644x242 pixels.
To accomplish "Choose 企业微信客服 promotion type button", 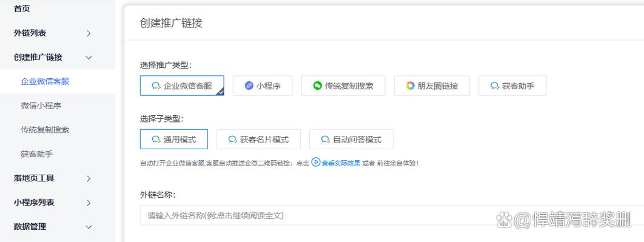I will 182,86.
